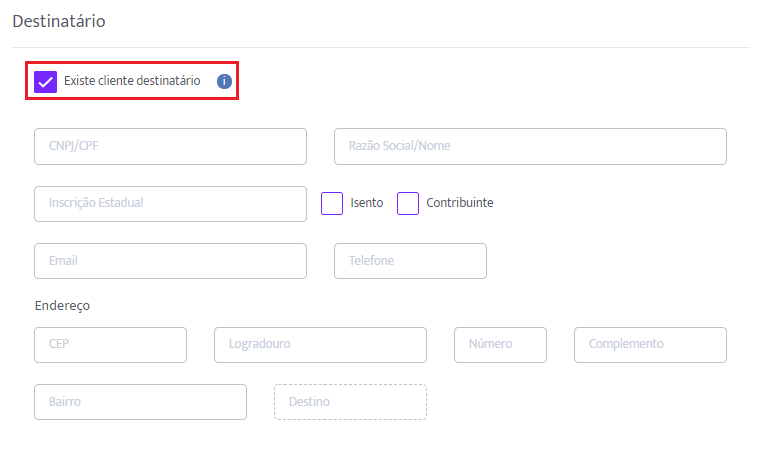Tick the Isento checkbox
This screenshot has width=762, height=453.
[x=332, y=203]
